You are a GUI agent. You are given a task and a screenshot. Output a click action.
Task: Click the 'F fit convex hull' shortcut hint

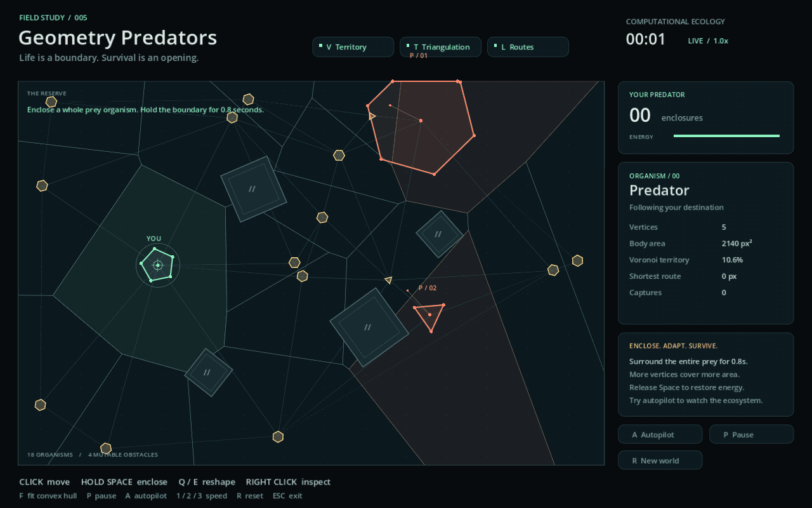pyautogui.click(x=48, y=496)
